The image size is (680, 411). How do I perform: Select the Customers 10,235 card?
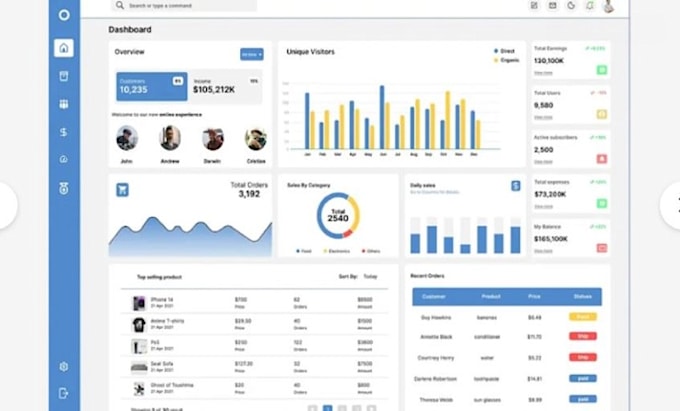pyautogui.click(x=152, y=86)
